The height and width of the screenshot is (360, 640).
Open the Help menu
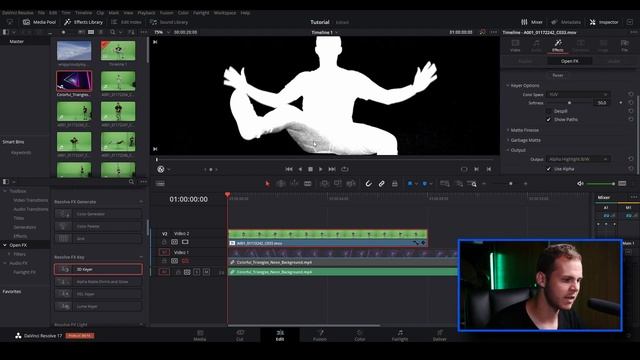pyautogui.click(x=245, y=13)
